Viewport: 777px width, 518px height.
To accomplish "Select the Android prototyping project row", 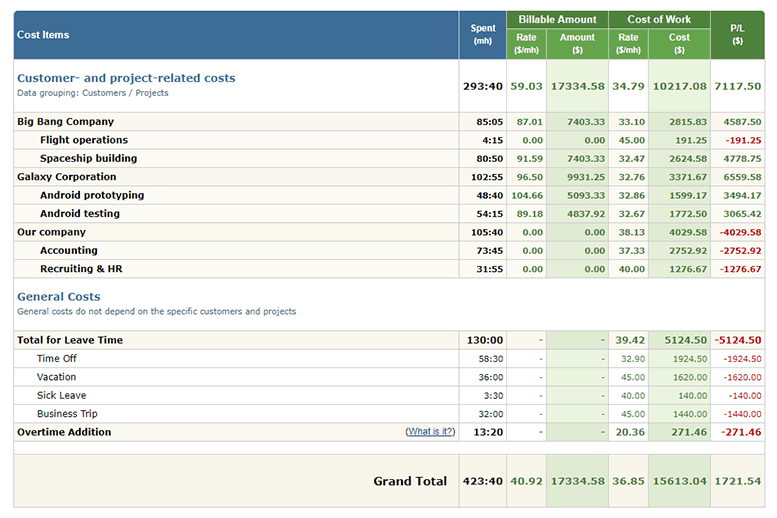I will click(x=389, y=195).
